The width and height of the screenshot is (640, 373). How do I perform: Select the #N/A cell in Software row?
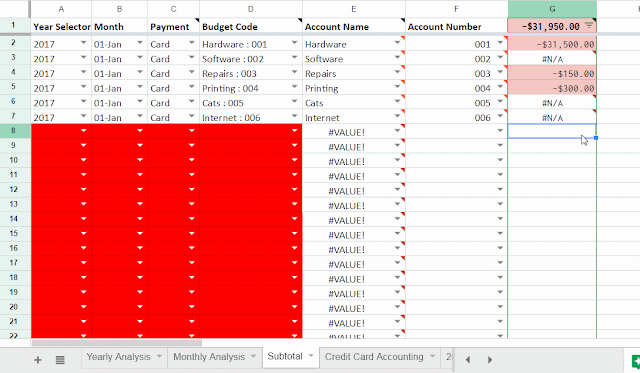pyautogui.click(x=552, y=59)
